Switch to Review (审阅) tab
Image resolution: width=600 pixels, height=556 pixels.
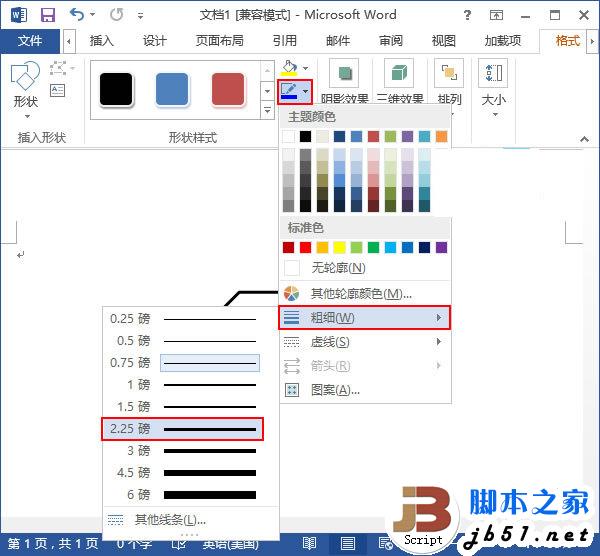tap(391, 41)
